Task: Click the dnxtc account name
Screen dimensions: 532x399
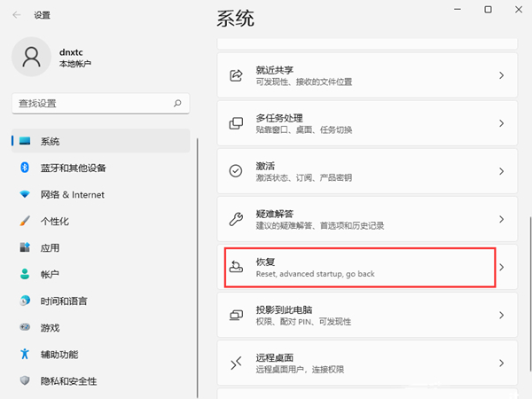Action: (x=71, y=52)
